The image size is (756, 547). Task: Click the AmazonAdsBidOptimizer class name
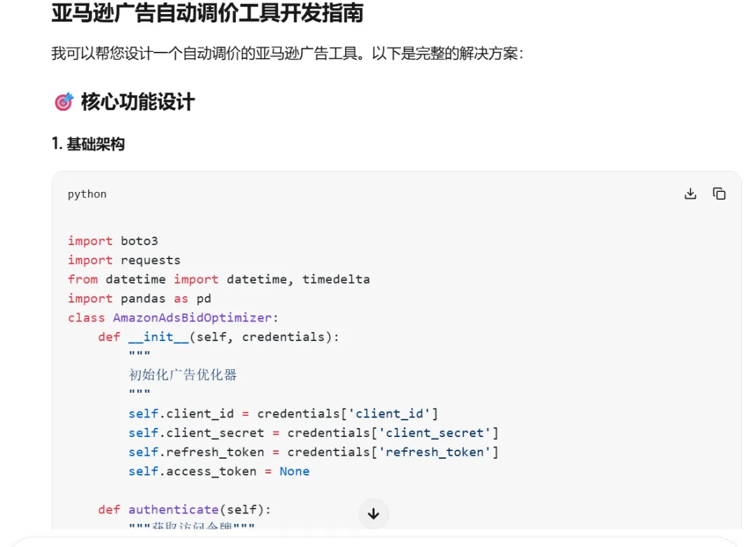pyautogui.click(x=191, y=317)
